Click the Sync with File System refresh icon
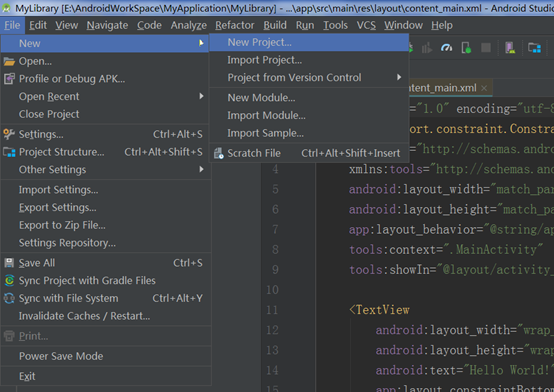The image size is (554, 392). (x=9, y=298)
